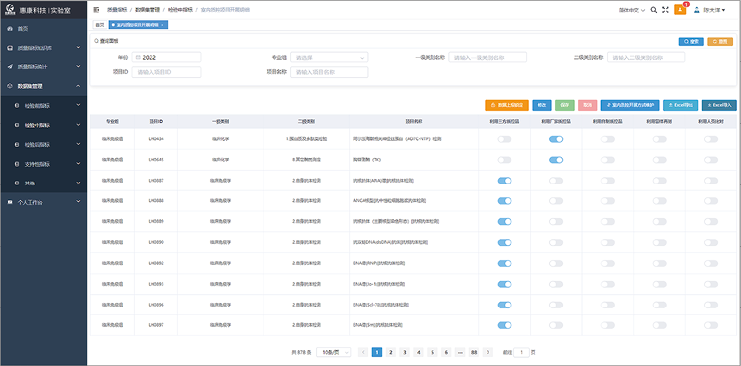741x366 pixels.
Task: Expand 个人工作台 menu chevron
Action: point(78,202)
